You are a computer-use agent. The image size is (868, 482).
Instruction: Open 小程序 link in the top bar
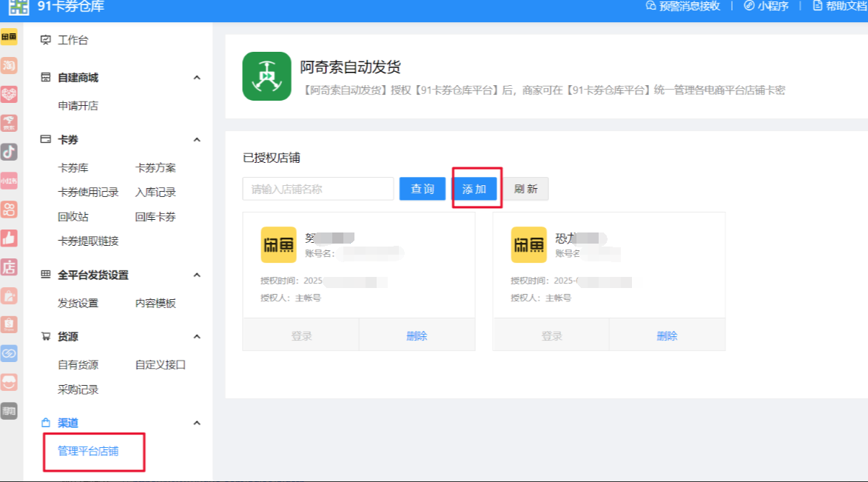tap(766, 6)
